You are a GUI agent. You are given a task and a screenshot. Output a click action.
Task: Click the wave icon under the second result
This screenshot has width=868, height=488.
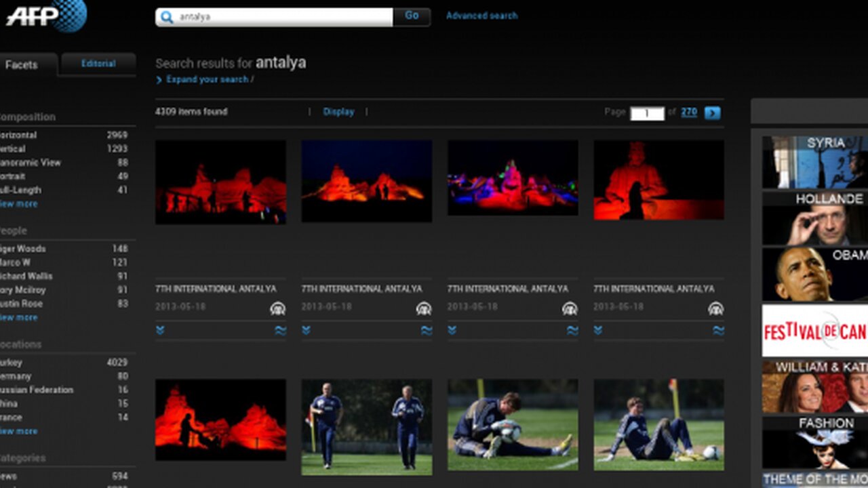pos(426,331)
